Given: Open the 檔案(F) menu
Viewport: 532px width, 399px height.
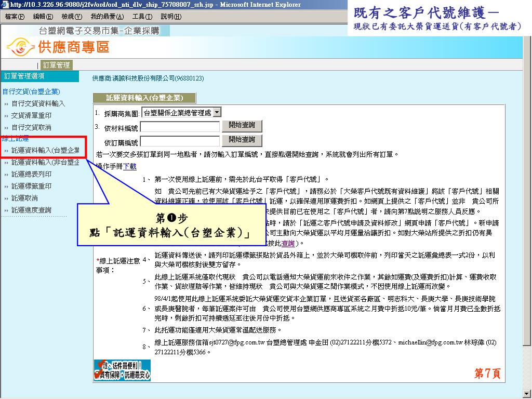Looking at the screenshot, I should (15, 16).
